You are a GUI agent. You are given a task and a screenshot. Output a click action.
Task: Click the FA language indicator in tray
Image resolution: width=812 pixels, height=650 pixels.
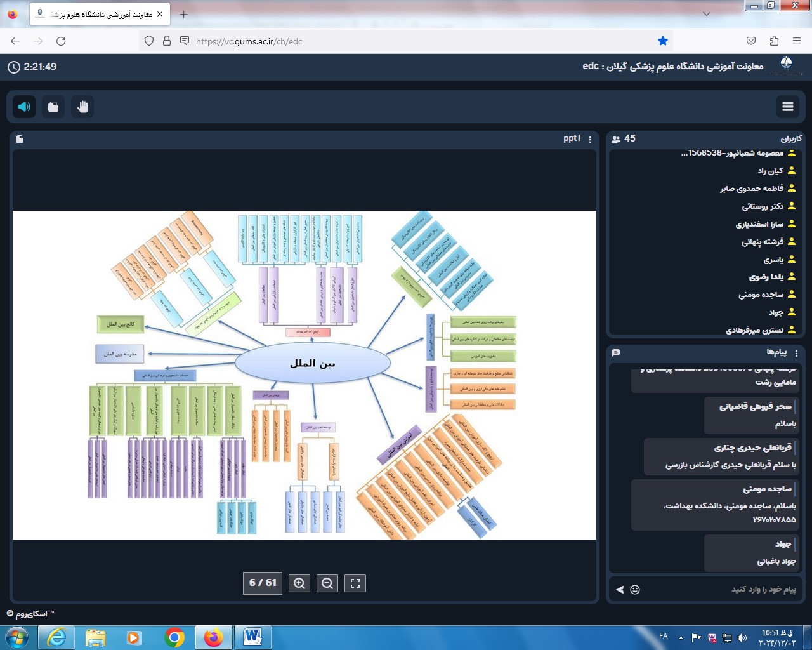pyautogui.click(x=664, y=636)
